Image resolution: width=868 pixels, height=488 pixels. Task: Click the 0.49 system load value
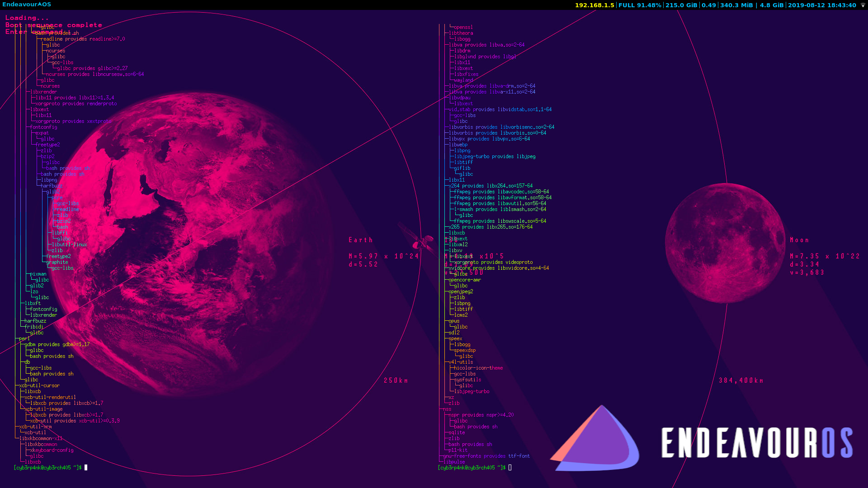[x=709, y=5]
